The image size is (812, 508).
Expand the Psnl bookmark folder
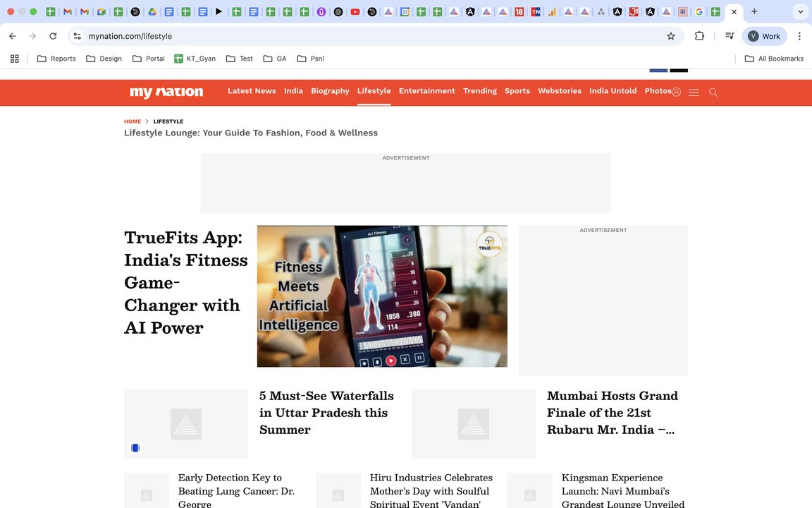click(x=310, y=59)
